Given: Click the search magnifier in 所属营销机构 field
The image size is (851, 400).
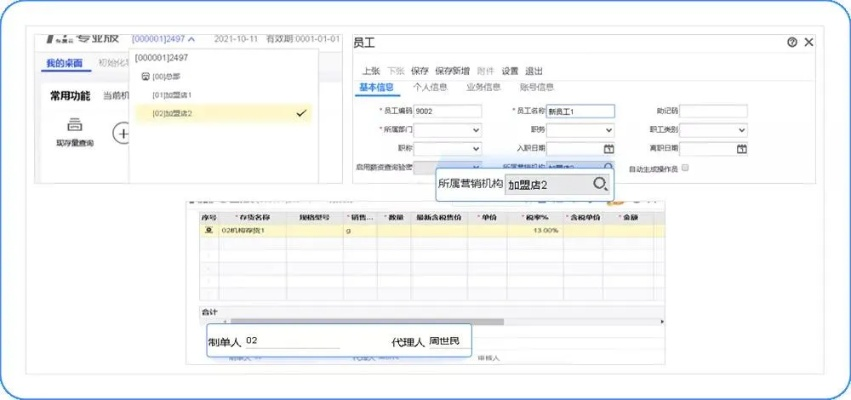Looking at the screenshot, I should coord(599,184).
